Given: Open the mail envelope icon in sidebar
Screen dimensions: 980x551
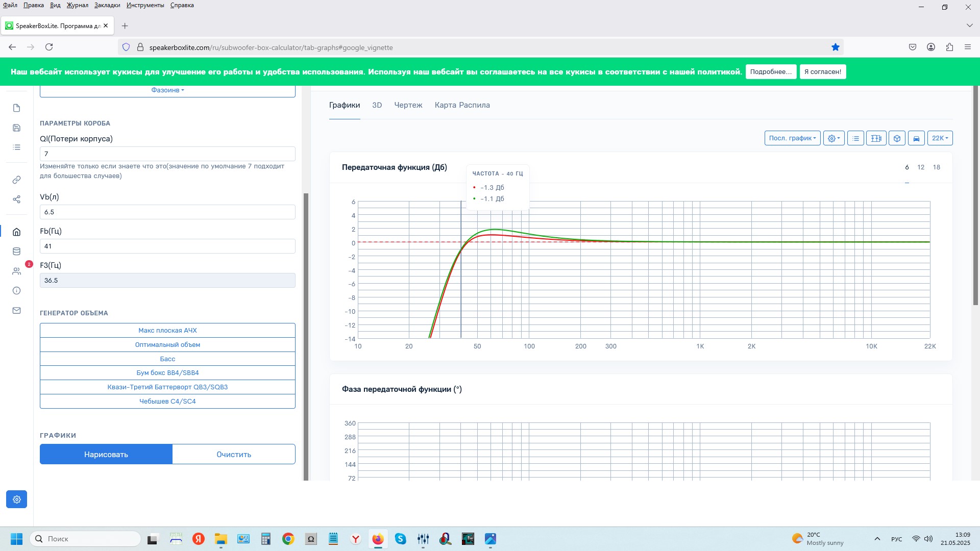Looking at the screenshot, I should click(16, 310).
